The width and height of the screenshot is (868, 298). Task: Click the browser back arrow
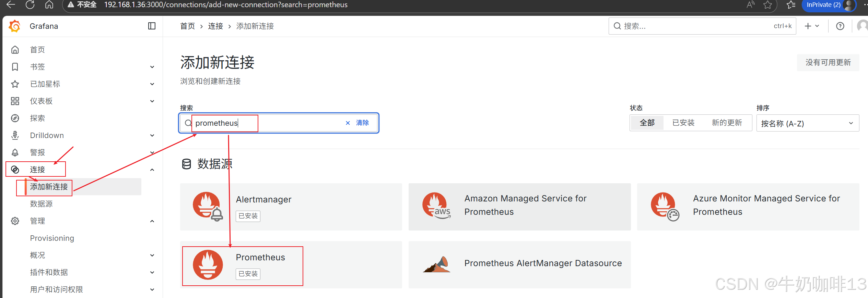coord(11,5)
